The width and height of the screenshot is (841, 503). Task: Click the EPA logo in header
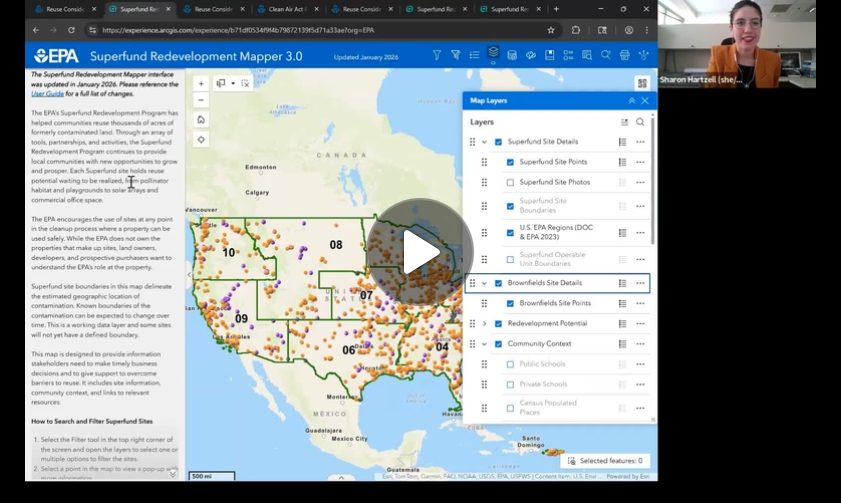[56, 56]
